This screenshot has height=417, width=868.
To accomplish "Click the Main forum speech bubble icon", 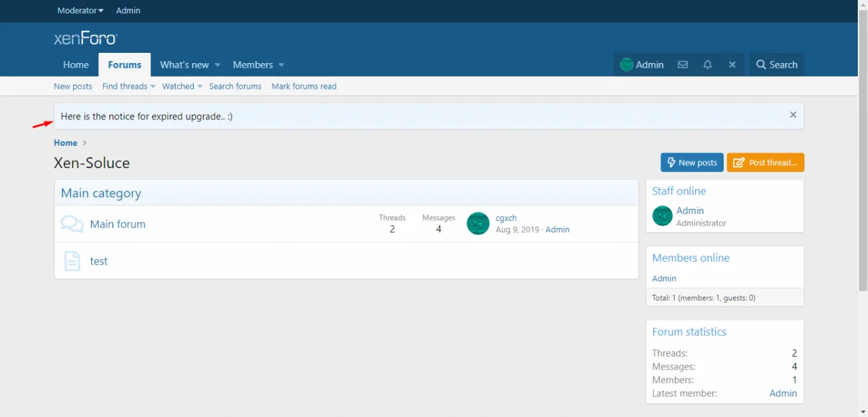I will (72, 224).
